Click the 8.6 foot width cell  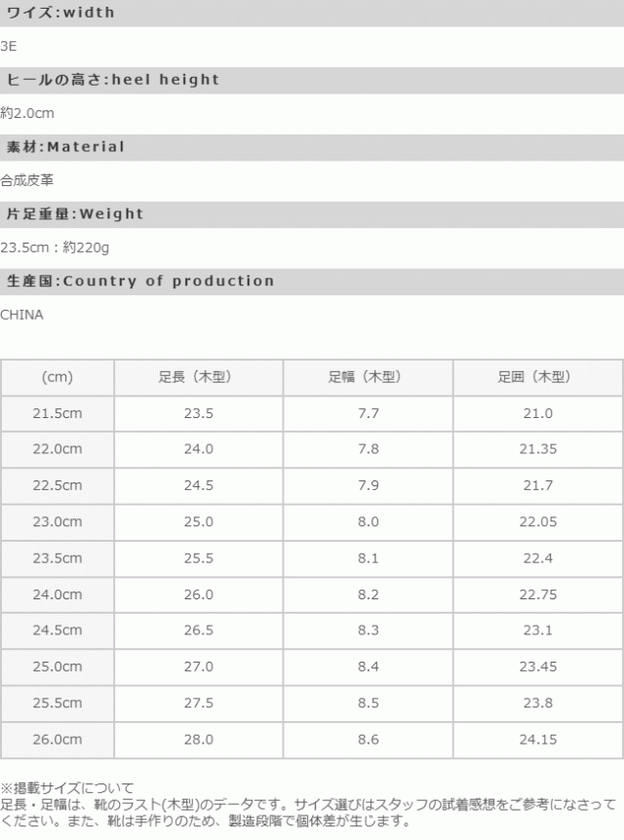pos(368,740)
